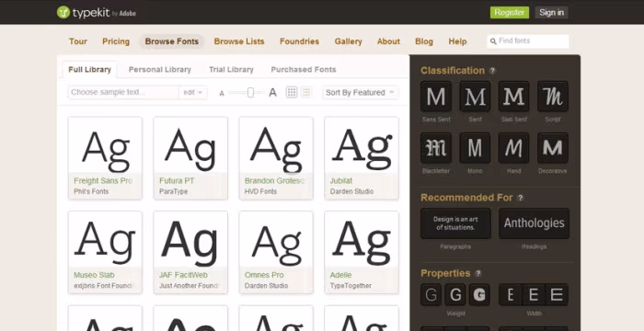This screenshot has width=644, height=331.
Task: Switch to grid view of fonts
Action: pos(292,92)
